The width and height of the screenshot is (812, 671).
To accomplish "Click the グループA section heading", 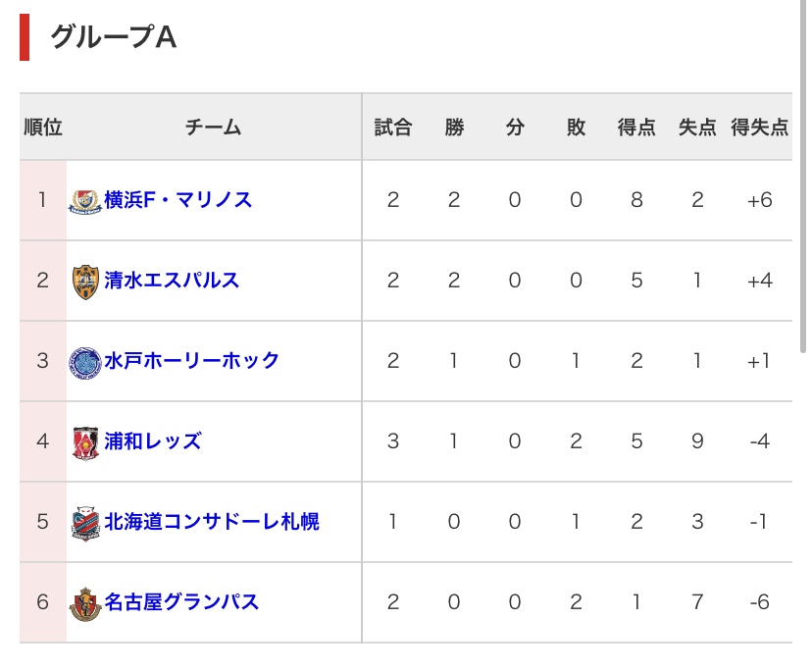I will click(x=114, y=37).
